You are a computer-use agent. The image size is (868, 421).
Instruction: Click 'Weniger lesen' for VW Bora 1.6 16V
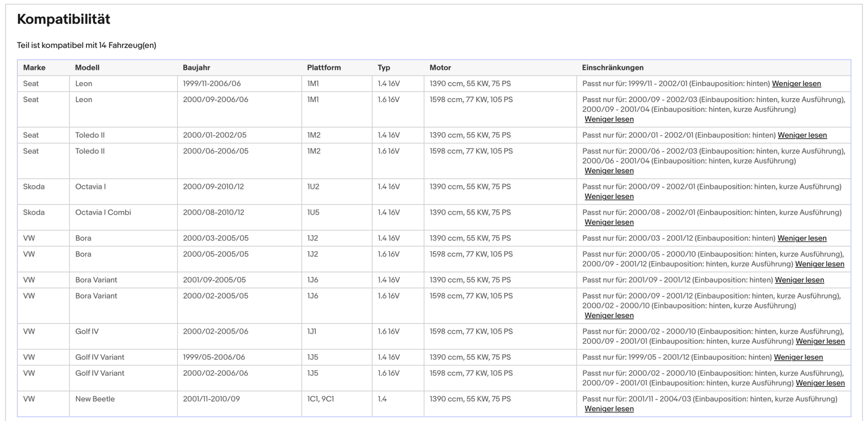[x=819, y=264]
